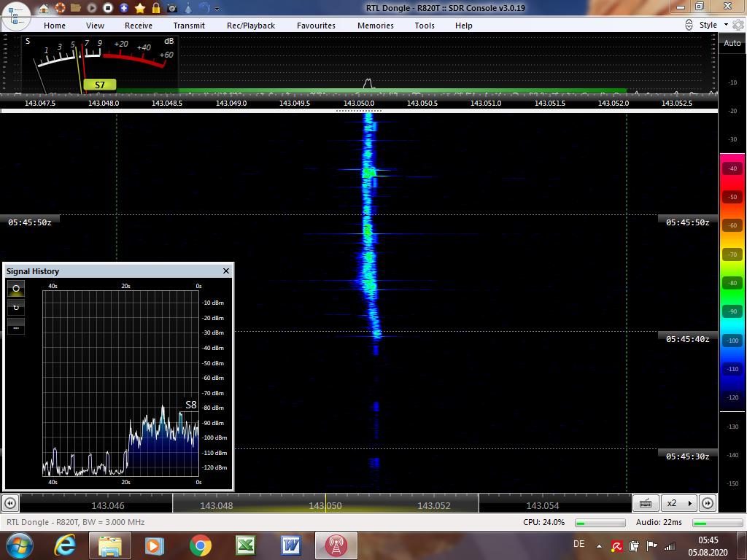Click the S7 signal meter label
This screenshot has width=747, height=560.
pos(99,85)
